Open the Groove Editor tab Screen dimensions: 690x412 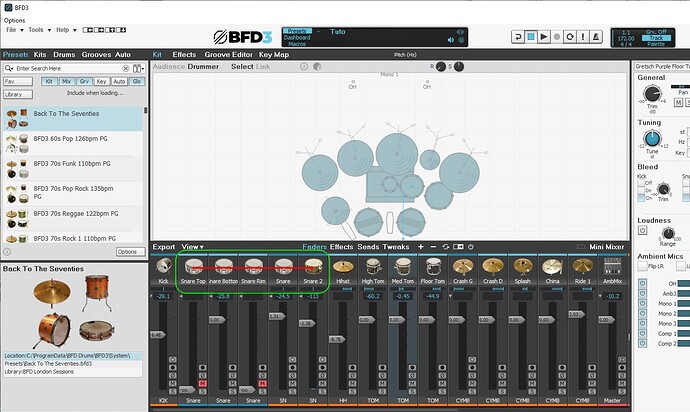tap(228, 55)
